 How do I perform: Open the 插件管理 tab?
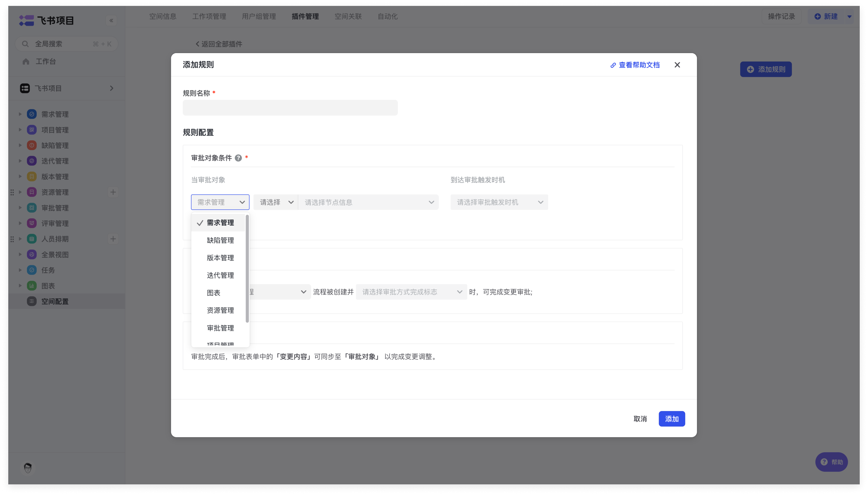305,16
